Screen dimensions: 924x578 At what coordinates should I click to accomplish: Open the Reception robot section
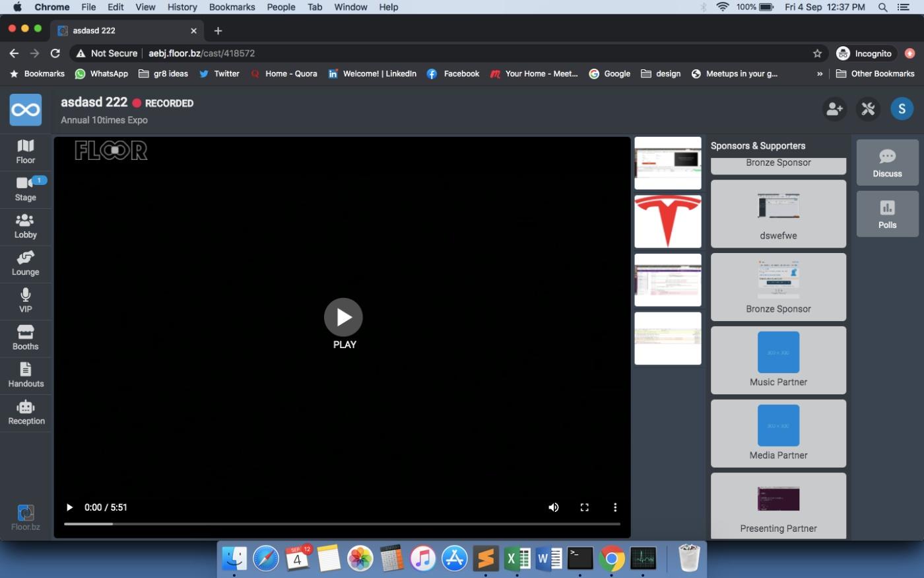26,413
